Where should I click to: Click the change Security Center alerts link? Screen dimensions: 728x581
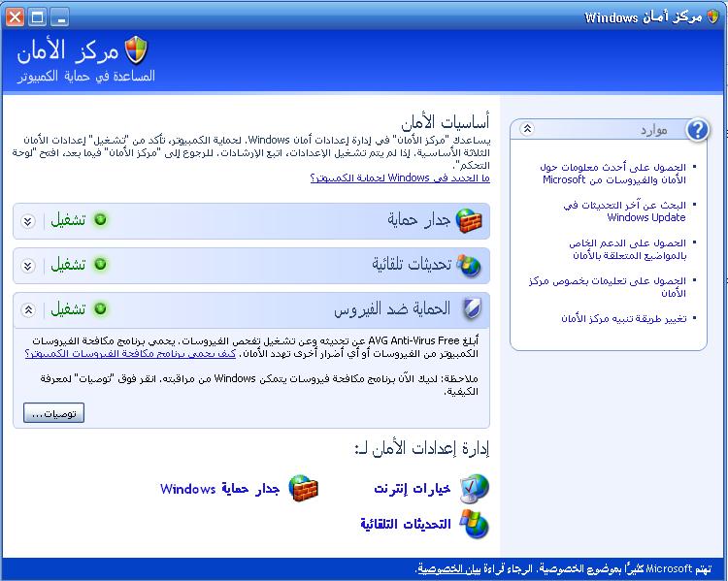pyautogui.click(x=623, y=318)
